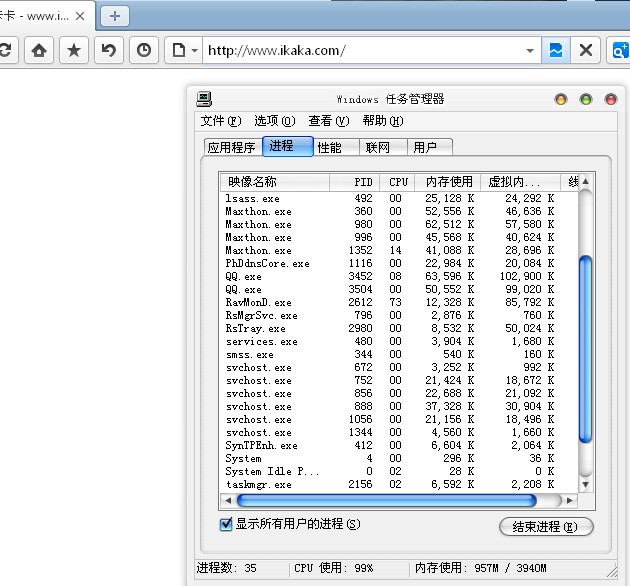
Task: Click the Task Manager computer title icon
Action: (204, 99)
